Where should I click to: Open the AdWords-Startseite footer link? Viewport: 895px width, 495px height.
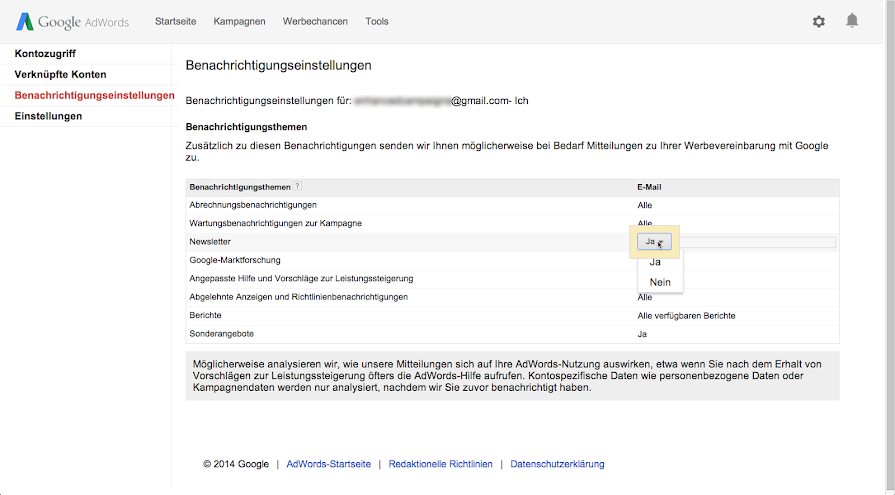pos(328,464)
